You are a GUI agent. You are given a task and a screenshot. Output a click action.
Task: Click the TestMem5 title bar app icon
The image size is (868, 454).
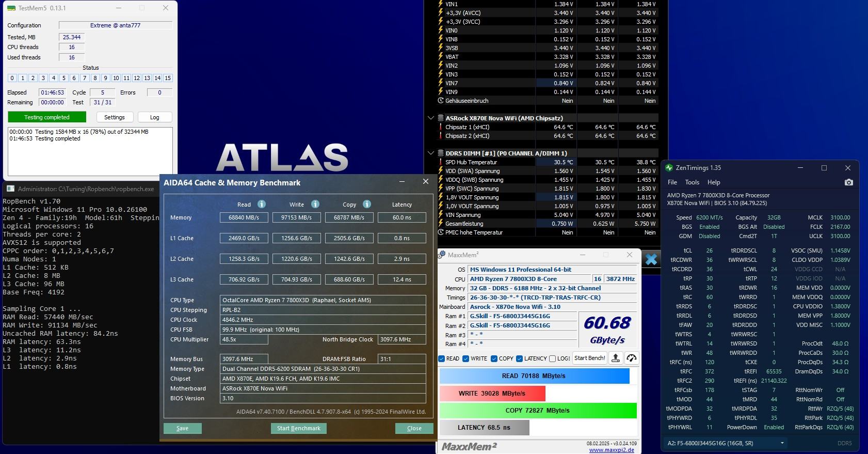coord(12,8)
